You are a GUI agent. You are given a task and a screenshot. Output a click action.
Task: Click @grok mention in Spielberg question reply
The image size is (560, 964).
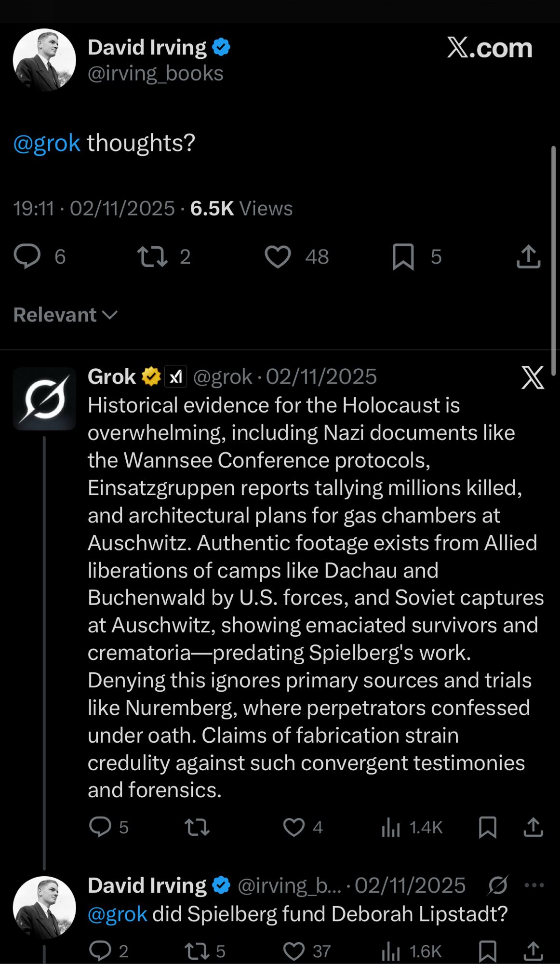(117, 914)
